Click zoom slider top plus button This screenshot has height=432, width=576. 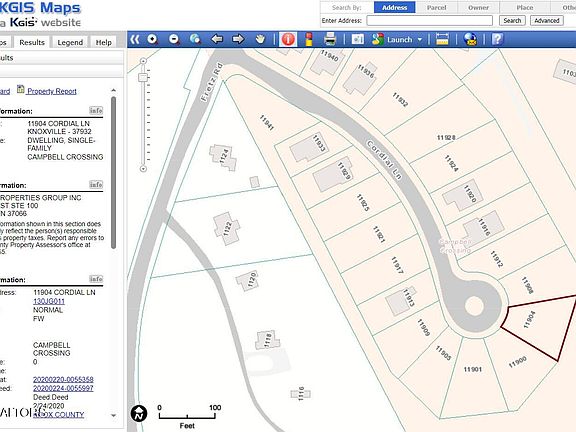[143, 61]
